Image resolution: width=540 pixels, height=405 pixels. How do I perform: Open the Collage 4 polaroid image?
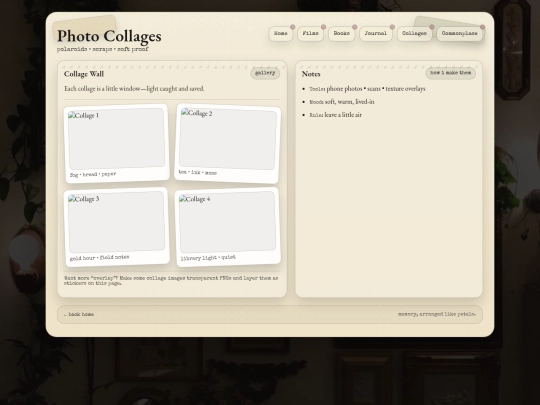(227, 222)
